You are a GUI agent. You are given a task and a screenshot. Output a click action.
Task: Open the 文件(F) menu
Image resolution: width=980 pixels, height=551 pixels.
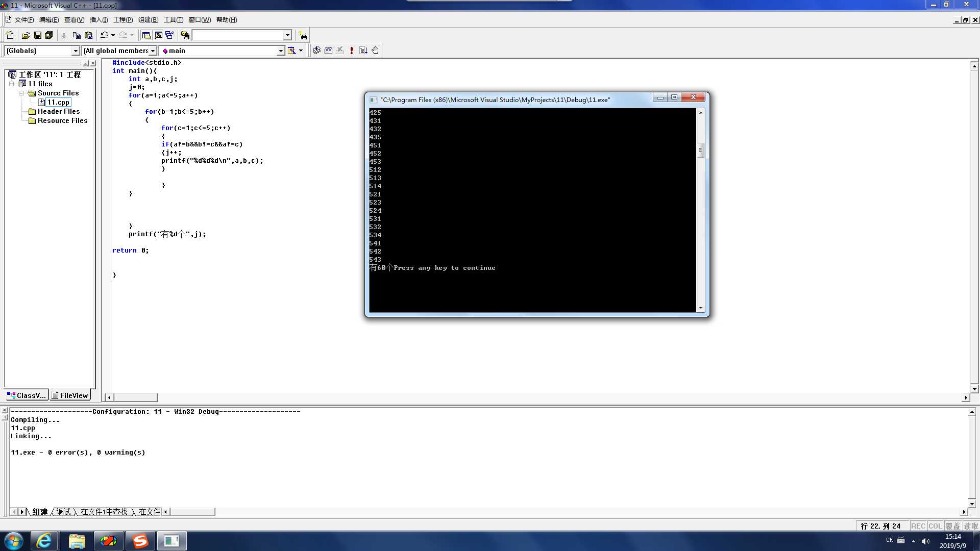tap(24, 20)
